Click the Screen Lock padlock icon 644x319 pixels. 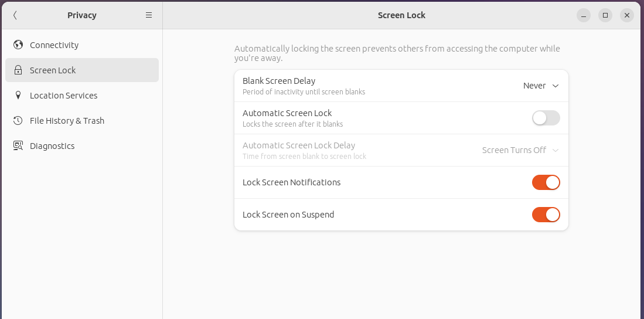coord(18,70)
